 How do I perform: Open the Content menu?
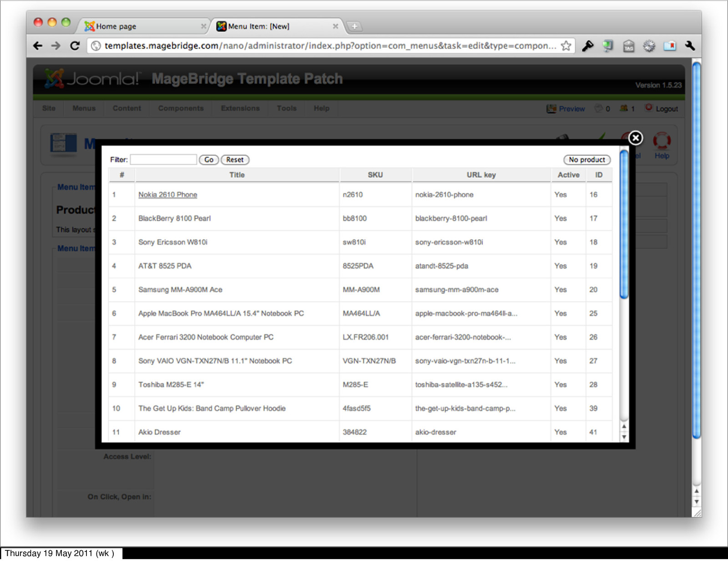(127, 108)
